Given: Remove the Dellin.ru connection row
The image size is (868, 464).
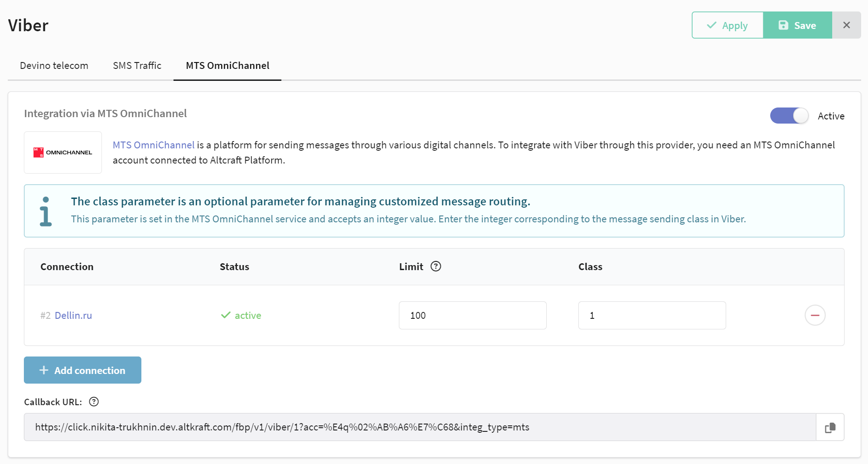Looking at the screenshot, I should [x=815, y=315].
